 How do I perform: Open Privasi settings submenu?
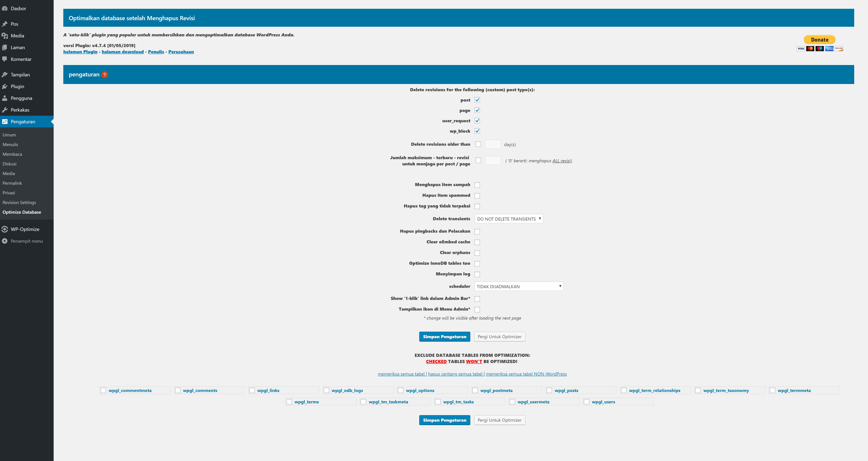click(9, 193)
